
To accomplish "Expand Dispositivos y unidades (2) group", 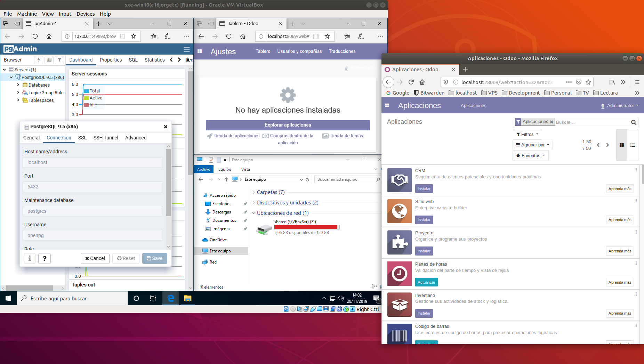I will 253,203.
